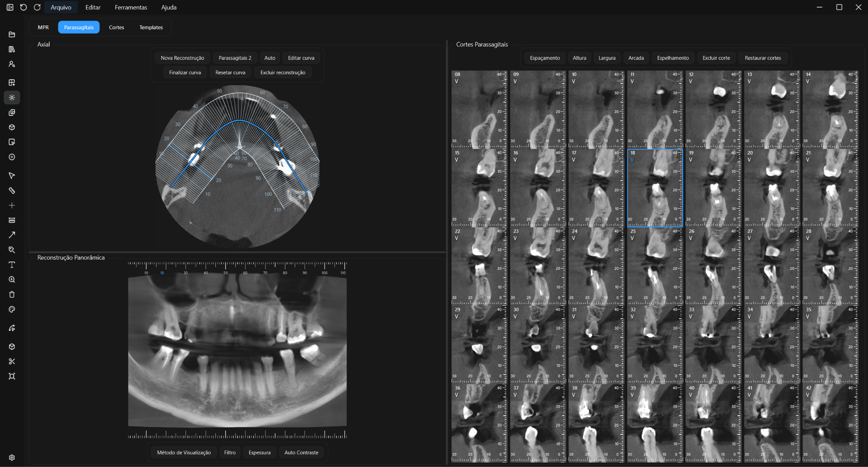Screen dimensions: 868x467
Task: Select the ruler measurement tool
Action: coord(12,190)
